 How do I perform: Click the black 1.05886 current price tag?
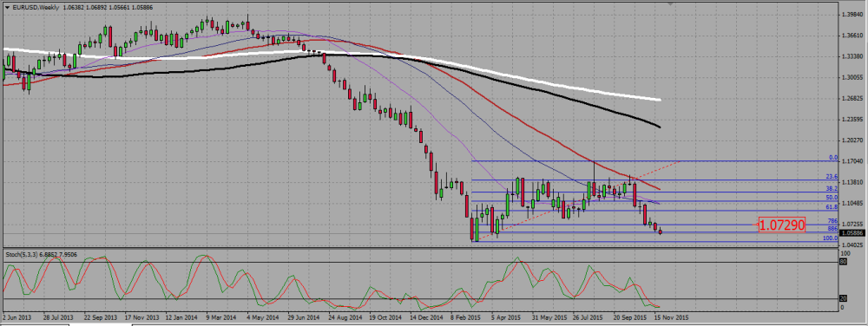(853, 234)
